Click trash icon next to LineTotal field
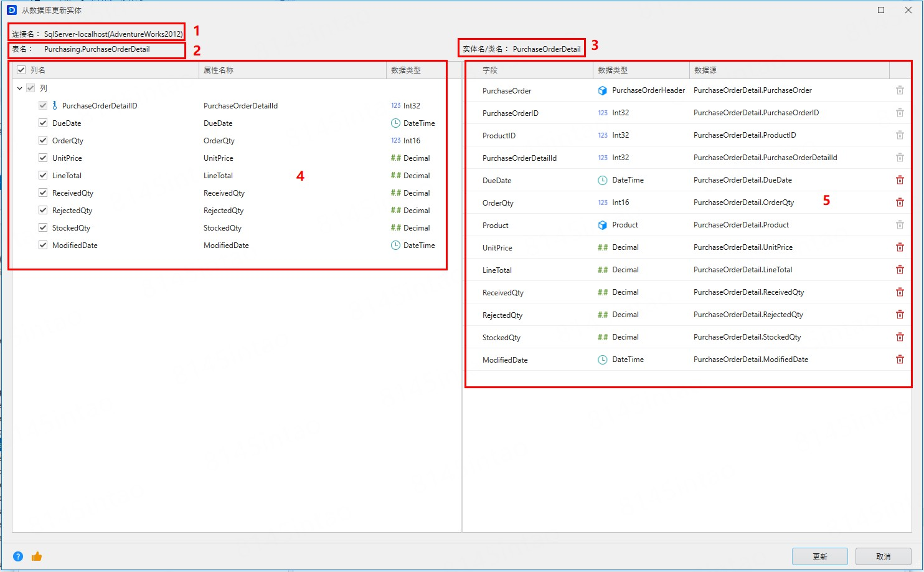The width and height of the screenshot is (924, 572). (x=900, y=270)
